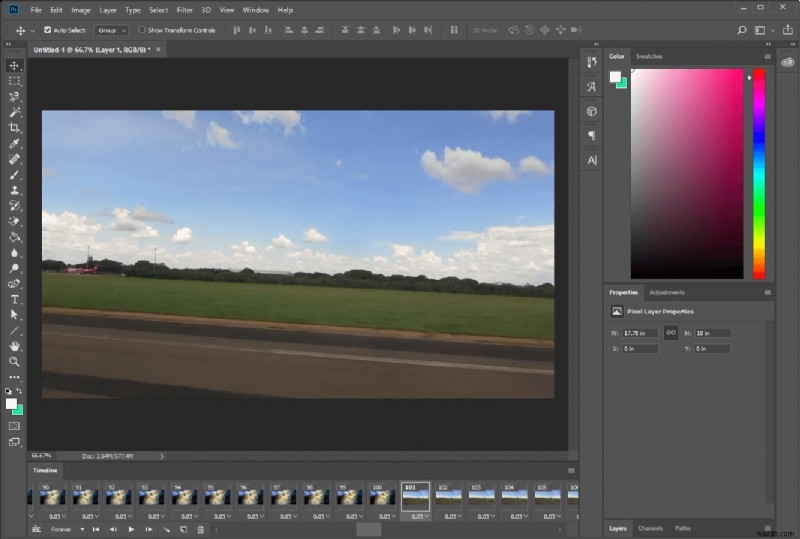800x539 pixels.
Task: Toggle link between width and height
Action: [671, 332]
